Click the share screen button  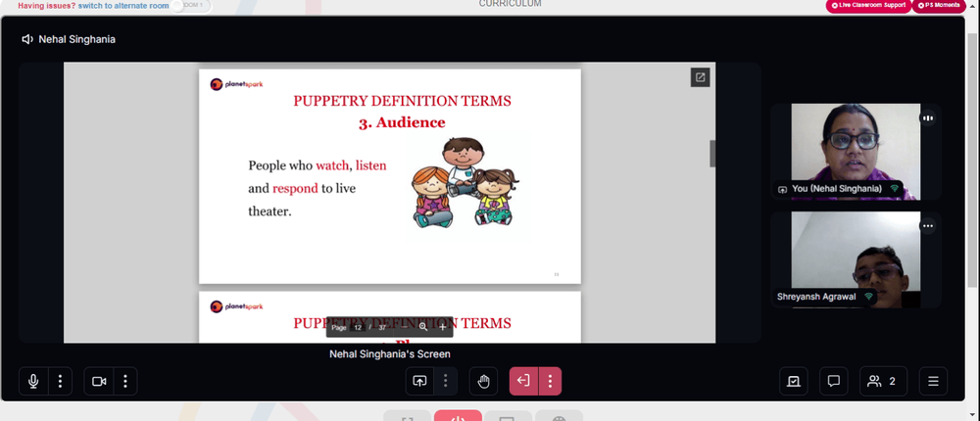(419, 381)
